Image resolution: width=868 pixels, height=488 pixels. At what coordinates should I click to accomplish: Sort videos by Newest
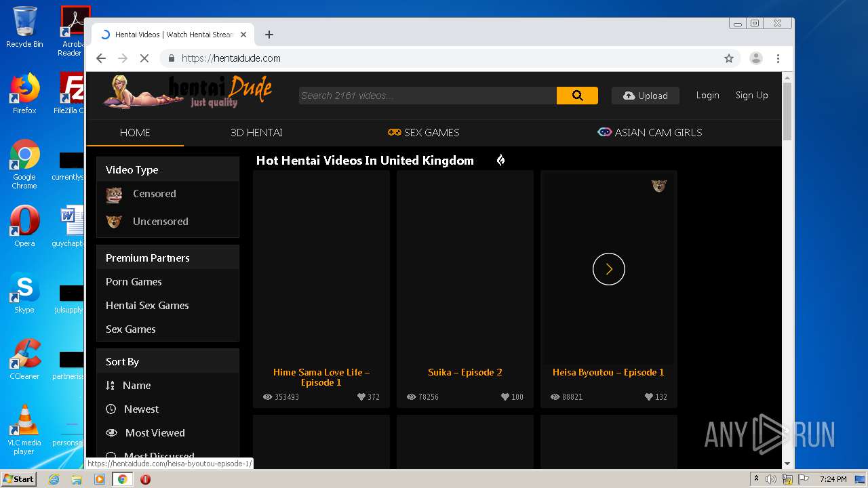(141, 409)
